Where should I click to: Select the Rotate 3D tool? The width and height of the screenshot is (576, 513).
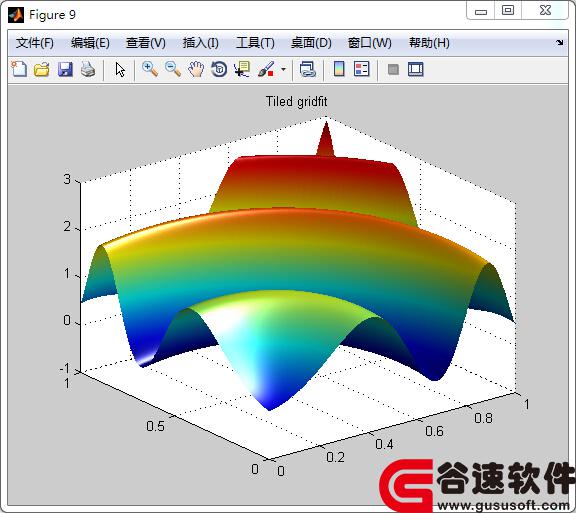point(219,69)
